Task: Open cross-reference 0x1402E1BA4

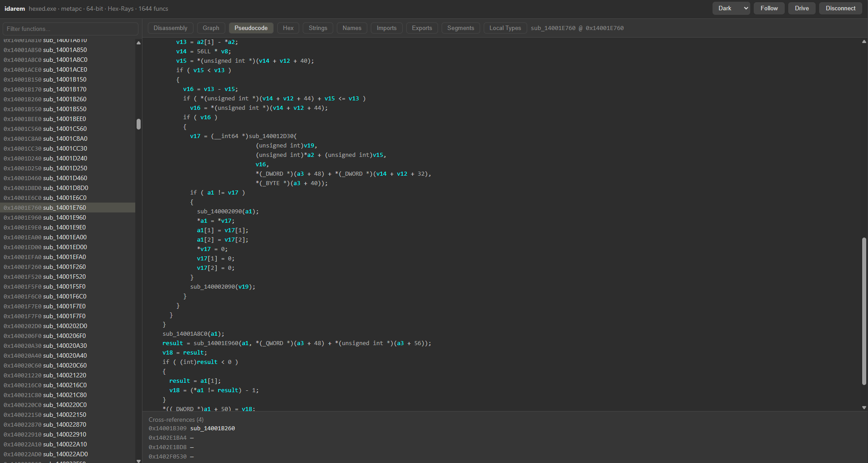Action: click(x=171, y=437)
